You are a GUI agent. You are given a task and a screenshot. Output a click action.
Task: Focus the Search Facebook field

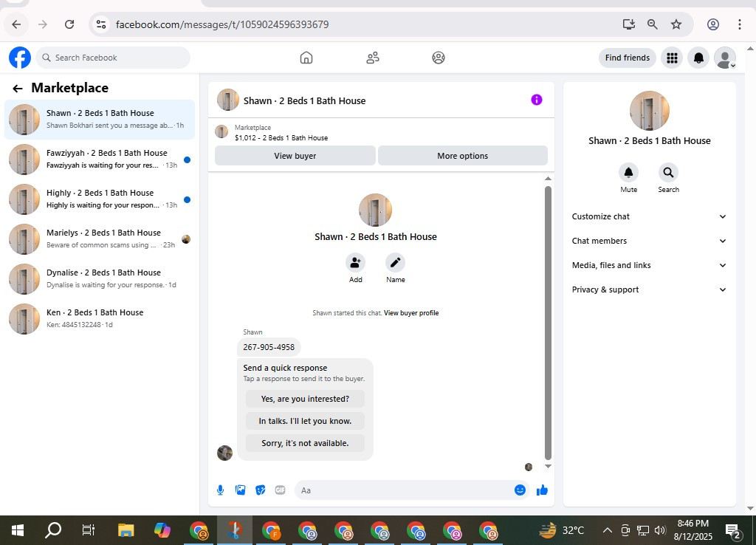point(113,58)
